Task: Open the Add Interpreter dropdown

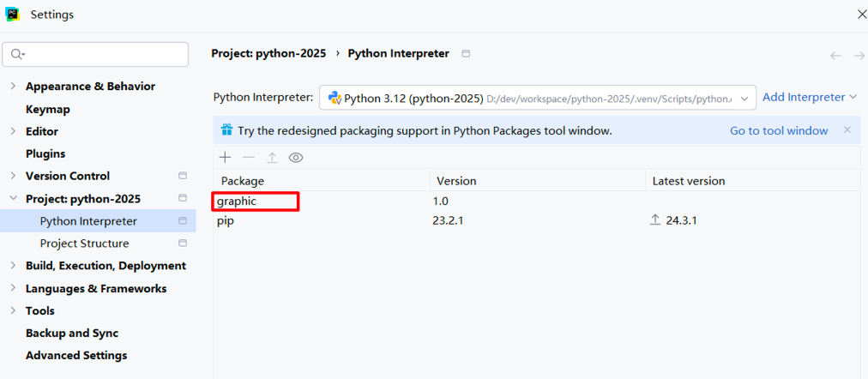Action: click(x=809, y=97)
